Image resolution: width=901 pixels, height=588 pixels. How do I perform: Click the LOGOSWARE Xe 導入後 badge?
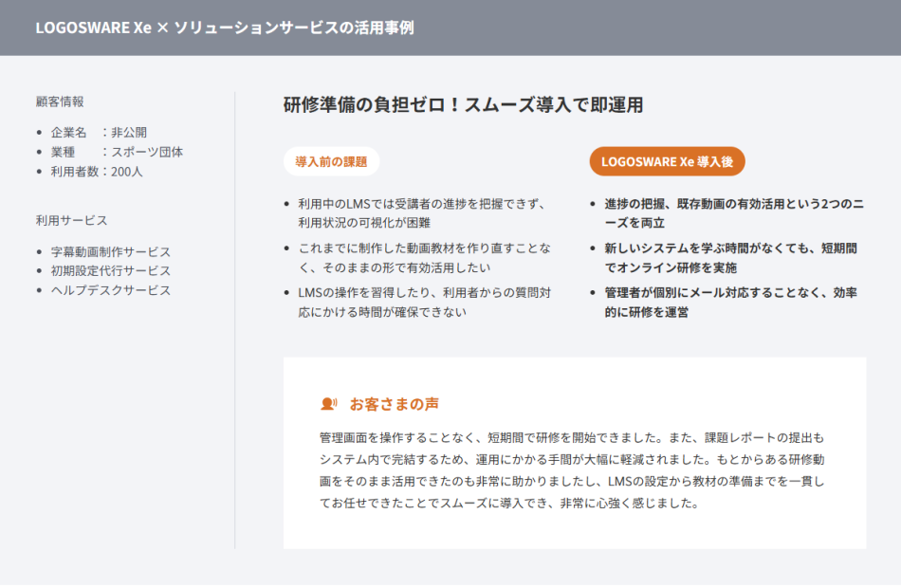667,161
